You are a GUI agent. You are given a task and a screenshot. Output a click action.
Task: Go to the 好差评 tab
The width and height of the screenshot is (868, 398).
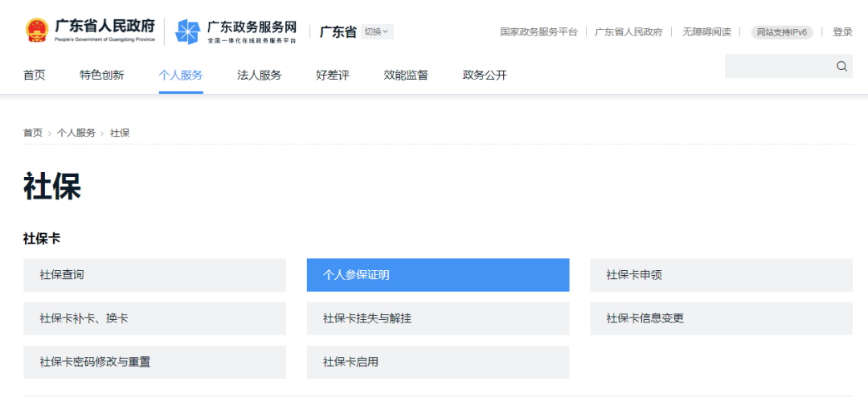pyautogui.click(x=332, y=76)
